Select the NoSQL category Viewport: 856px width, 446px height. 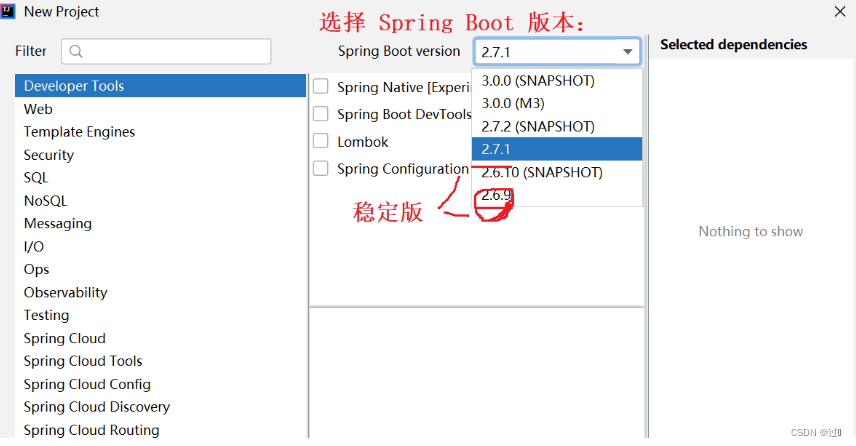(160, 200)
